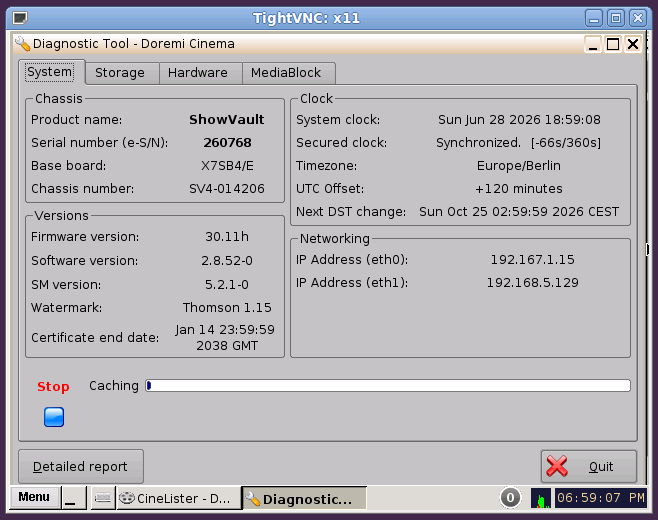The image size is (658, 520).
Task: Click the Caching progress bar
Action: 388,386
